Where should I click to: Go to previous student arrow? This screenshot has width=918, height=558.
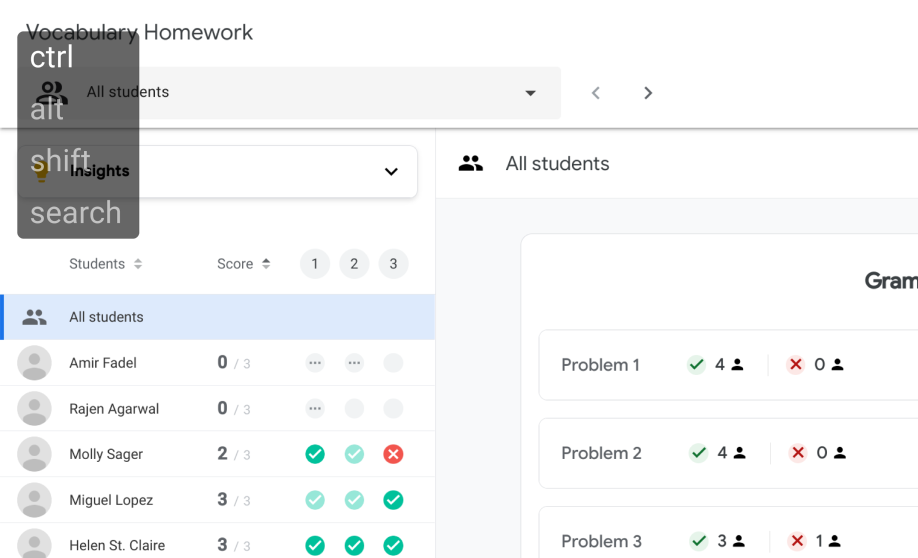[x=595, y=93]
